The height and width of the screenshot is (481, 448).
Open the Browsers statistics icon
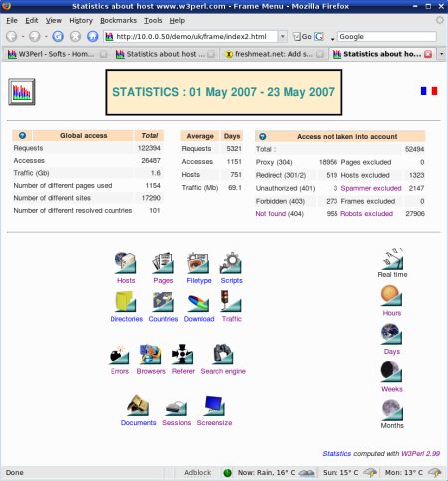point(151,355)
